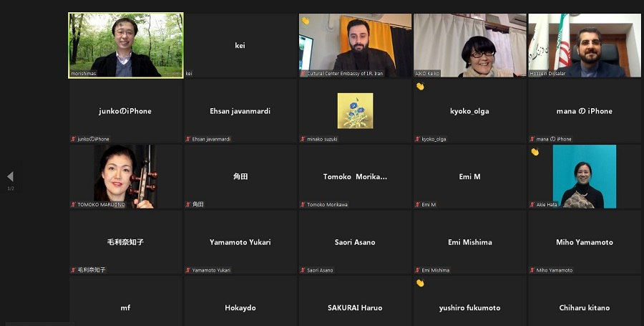Select the TOMOKO MARUONO video tile

point(125,176)
